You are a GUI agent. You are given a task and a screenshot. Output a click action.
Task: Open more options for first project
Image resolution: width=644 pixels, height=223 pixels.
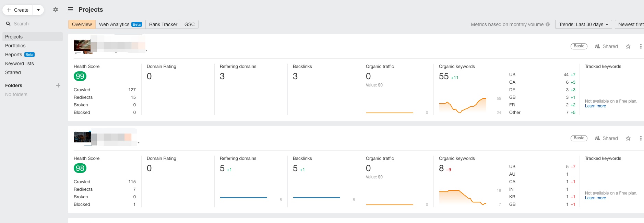tap(640, 47)
